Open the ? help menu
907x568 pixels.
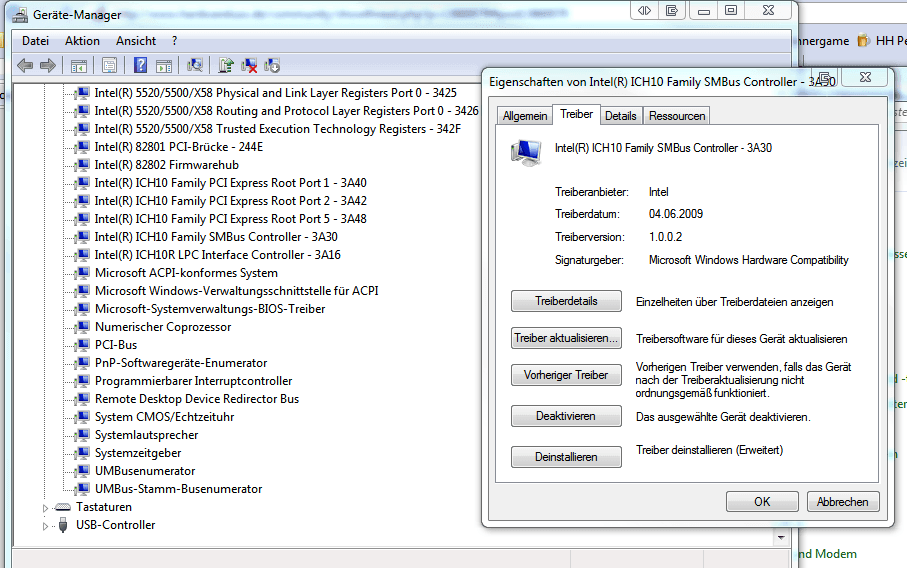(175, 41)
